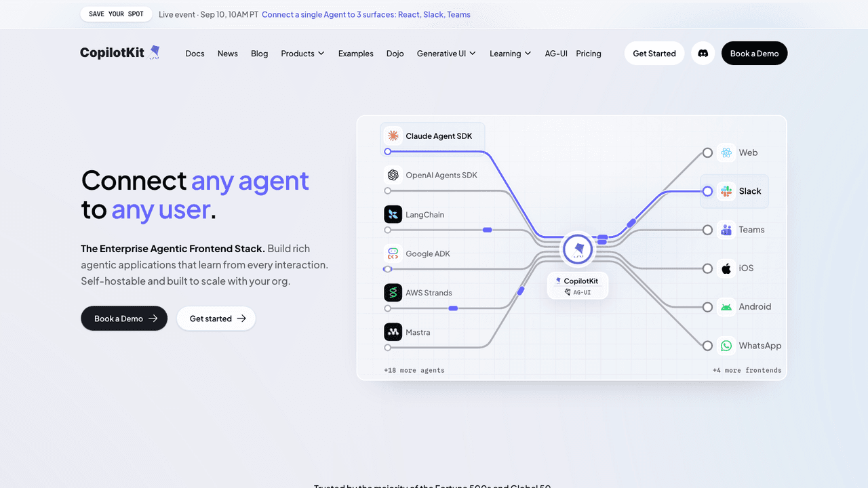Click the WhatsApp icon
The image size is (868, 488).
coord(726,346)
